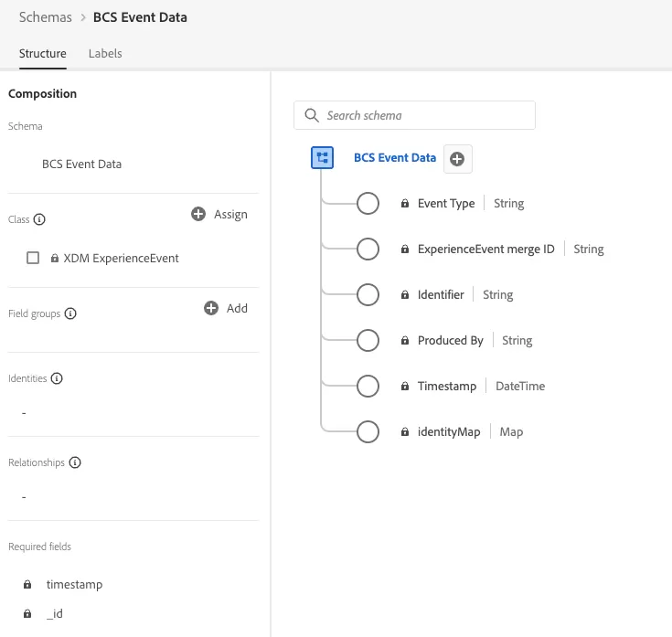Screen dimensions: 672x637
Task: Click the Identifier field name
Action: (441, 294)
